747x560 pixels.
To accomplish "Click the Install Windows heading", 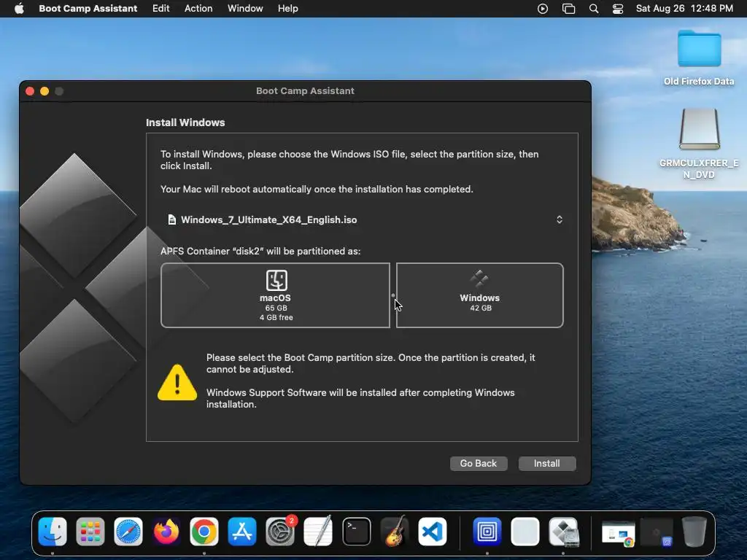I will coord(185,122).
